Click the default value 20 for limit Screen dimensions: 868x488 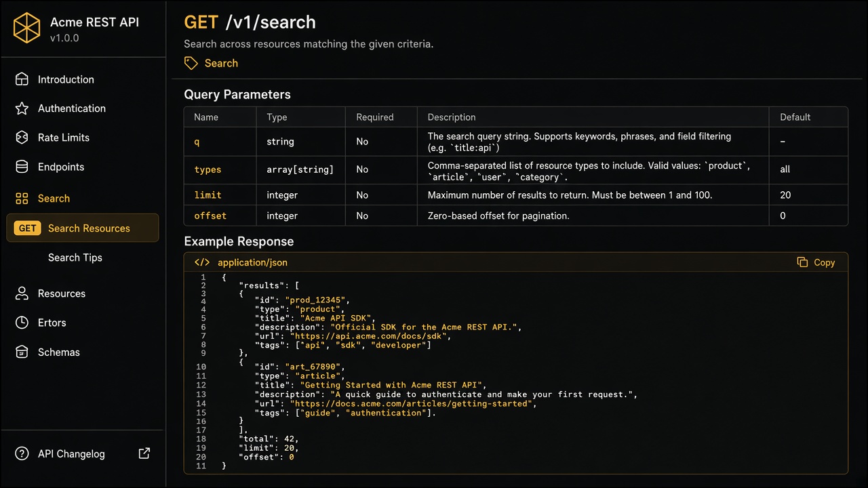coord(785,195)
